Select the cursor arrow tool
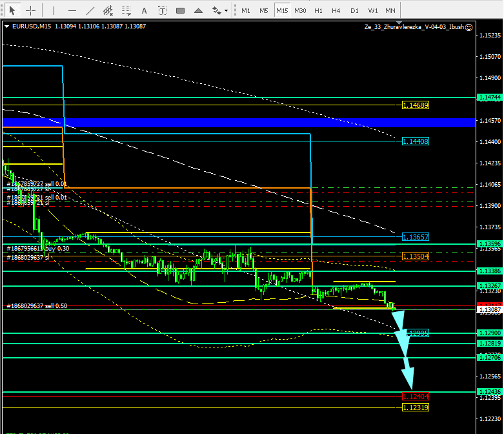Viewport: 504px width, 434px height. click(x=12, y=10)
